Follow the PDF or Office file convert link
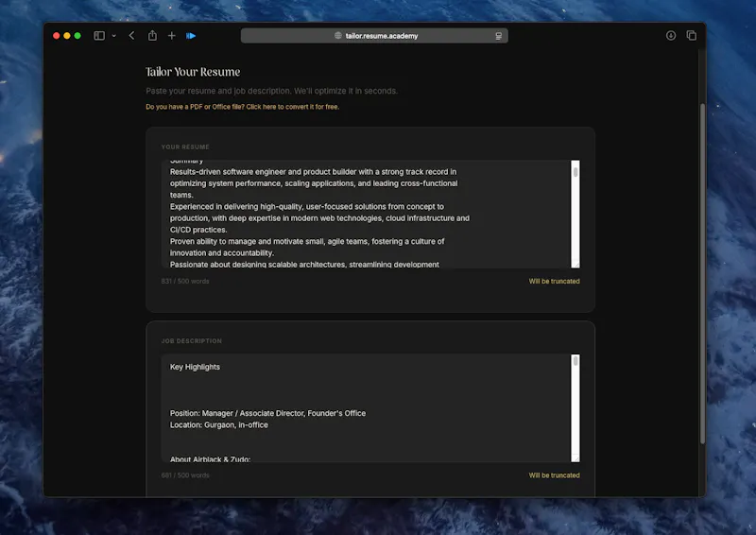Screen dimensions: 756x535 (243, 107)
